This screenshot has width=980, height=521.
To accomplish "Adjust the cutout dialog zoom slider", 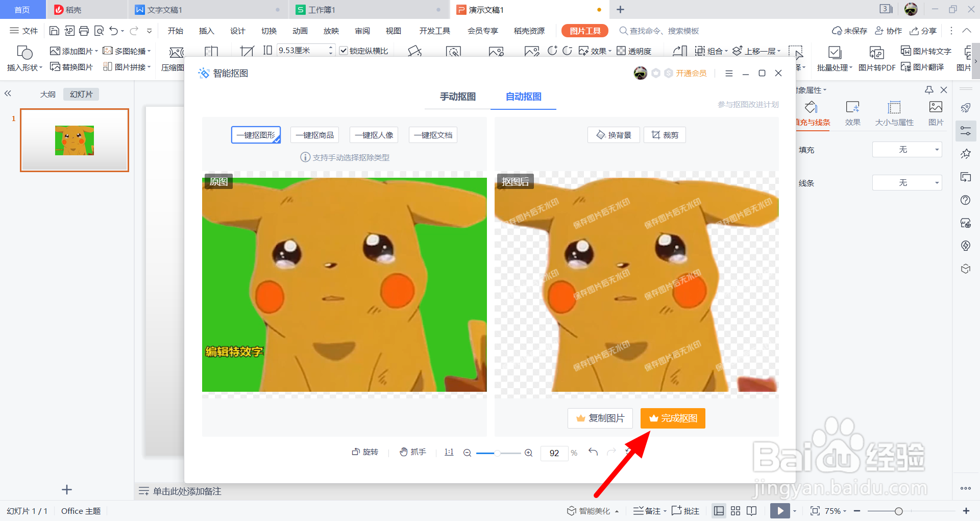I will 497,453.
